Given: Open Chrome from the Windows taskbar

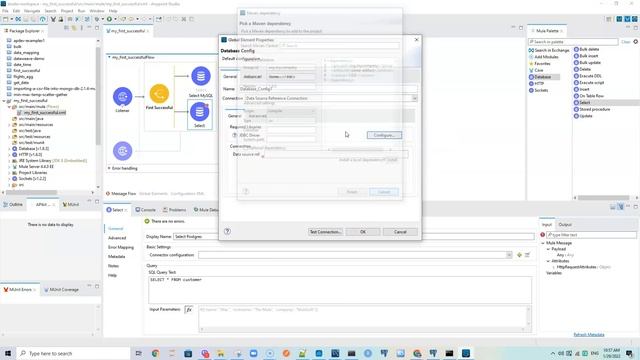Looking at the screenshot, I should (x=156, y=353).
